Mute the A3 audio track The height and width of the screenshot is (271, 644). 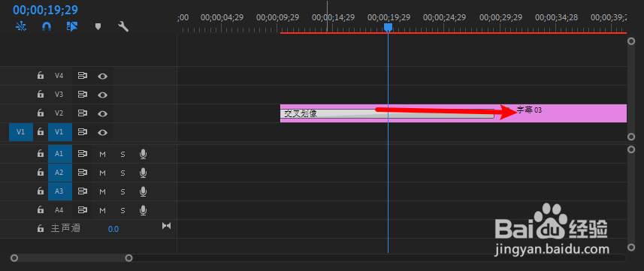point(103,191)
